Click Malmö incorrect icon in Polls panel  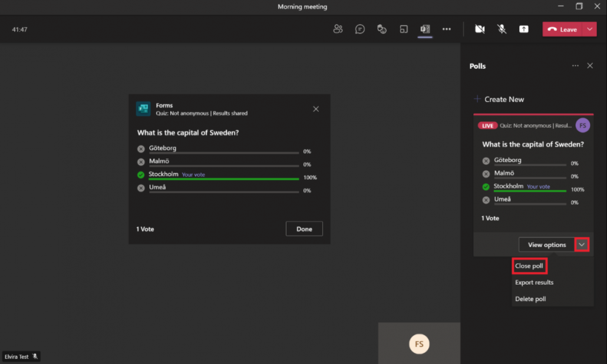click(x=486, y=174)
